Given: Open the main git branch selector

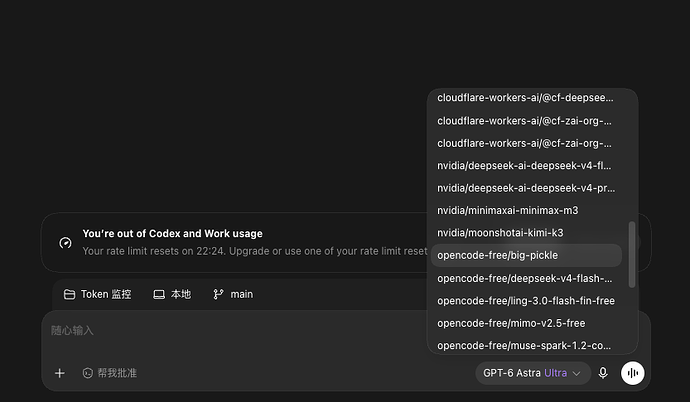Looking at the screenshot, I should pos(233,294).
